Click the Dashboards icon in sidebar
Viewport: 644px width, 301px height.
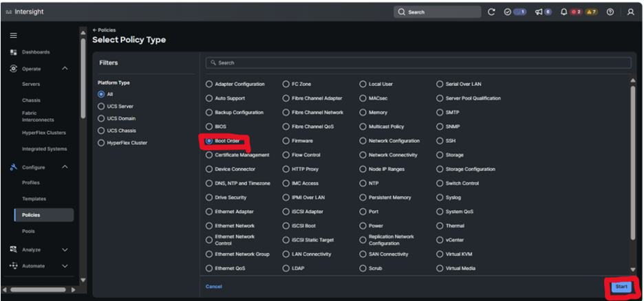(x=13, y=52)
